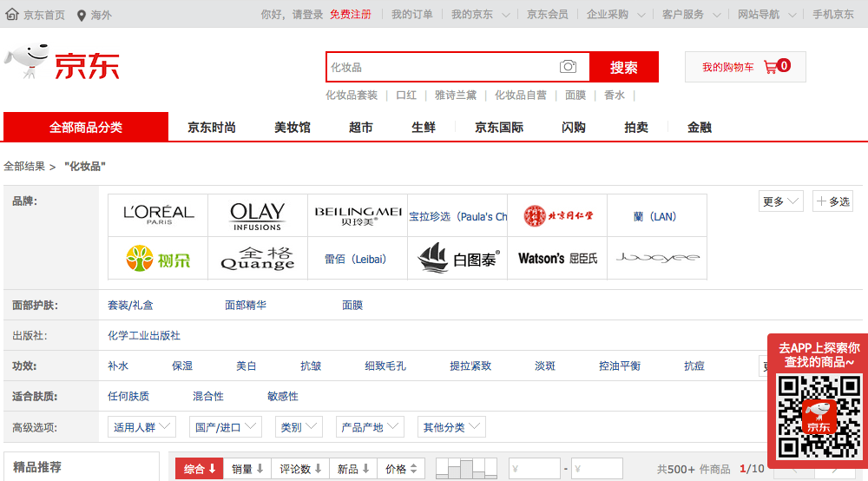Select the Olay Infusions brand logo
The image size is (868, 481).
click(x=258, y=215)
